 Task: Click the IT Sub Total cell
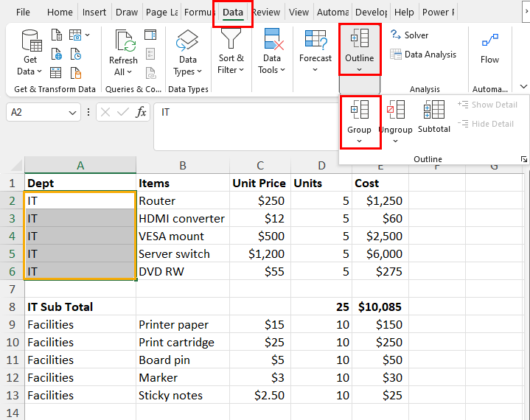pyautogui.click(x=80, y=307)
